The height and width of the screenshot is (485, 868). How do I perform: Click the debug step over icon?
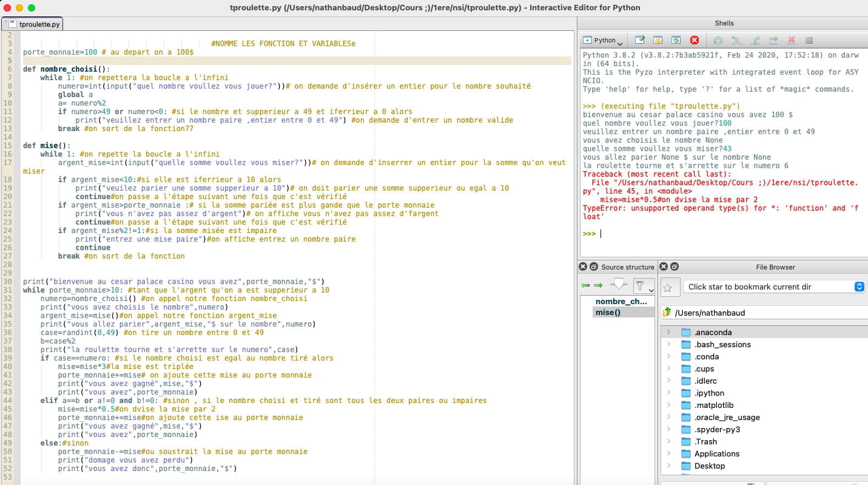point(718,40)
